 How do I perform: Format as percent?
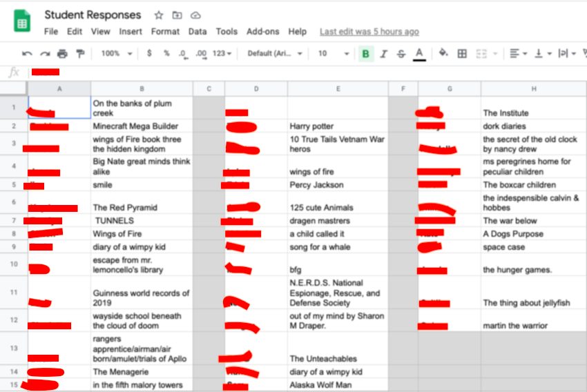(166, 53)
